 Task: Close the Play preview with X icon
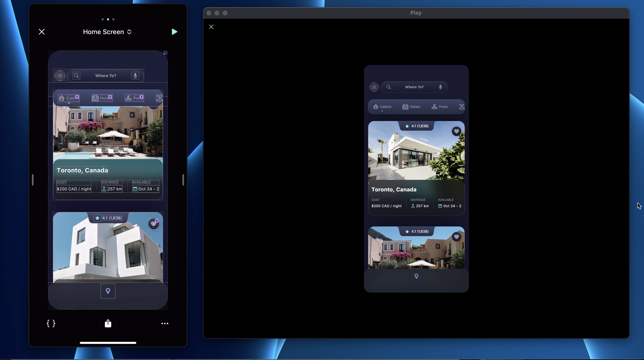point(211,27)
